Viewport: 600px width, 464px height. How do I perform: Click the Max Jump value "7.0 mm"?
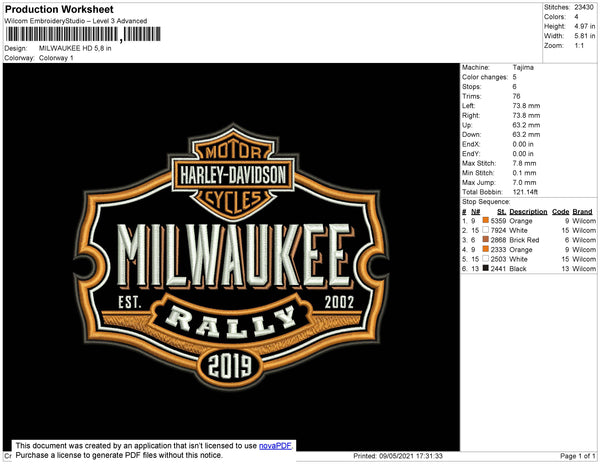pos(525,182)
